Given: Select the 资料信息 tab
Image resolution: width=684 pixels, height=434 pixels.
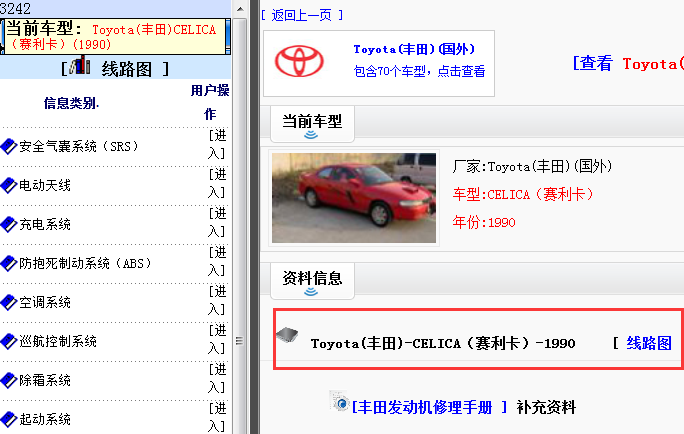Looking at the screenshot, I should [312, 281].
